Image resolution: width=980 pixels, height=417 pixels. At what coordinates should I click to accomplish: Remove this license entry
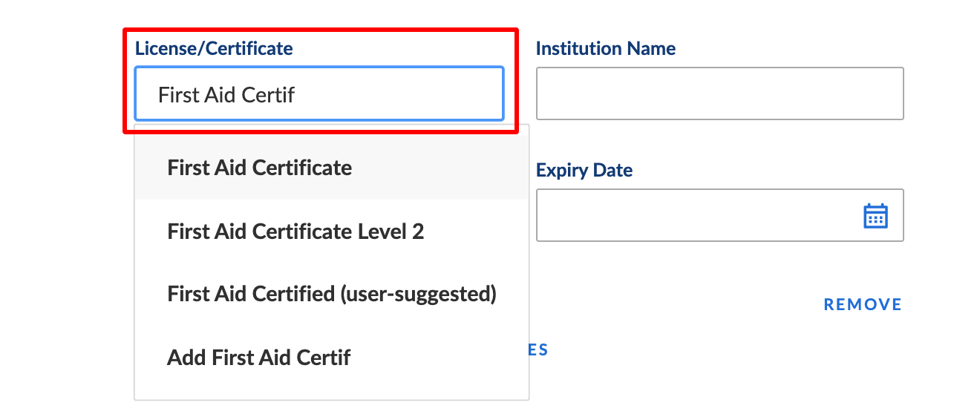pyautogui.click(x=863, y=304)
